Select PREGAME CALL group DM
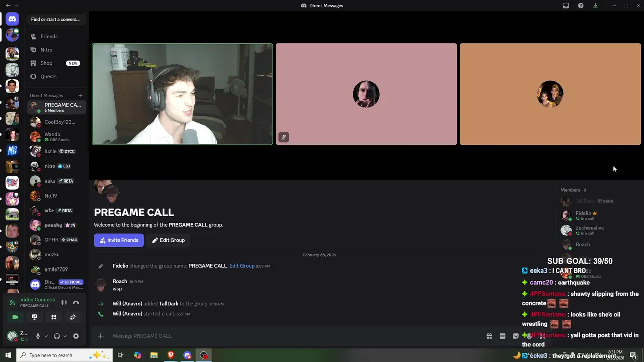This screenshot has height=362, width=644. click(57, 107)
